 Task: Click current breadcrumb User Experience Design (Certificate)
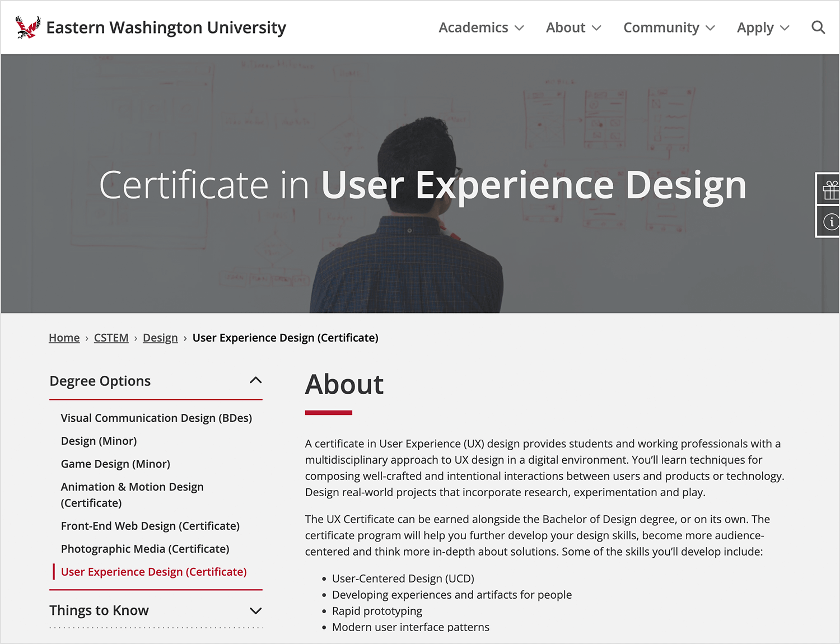pos(286,338)
